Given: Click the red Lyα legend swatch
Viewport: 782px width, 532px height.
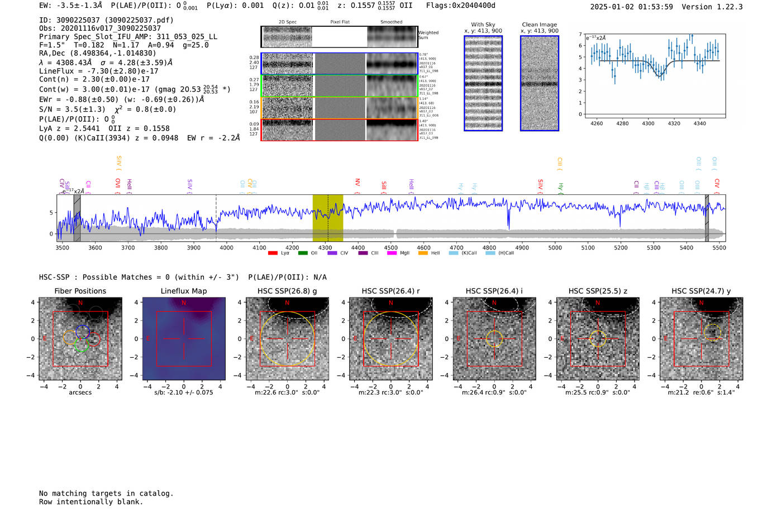Looking at the screenshot, I should 273,253.
